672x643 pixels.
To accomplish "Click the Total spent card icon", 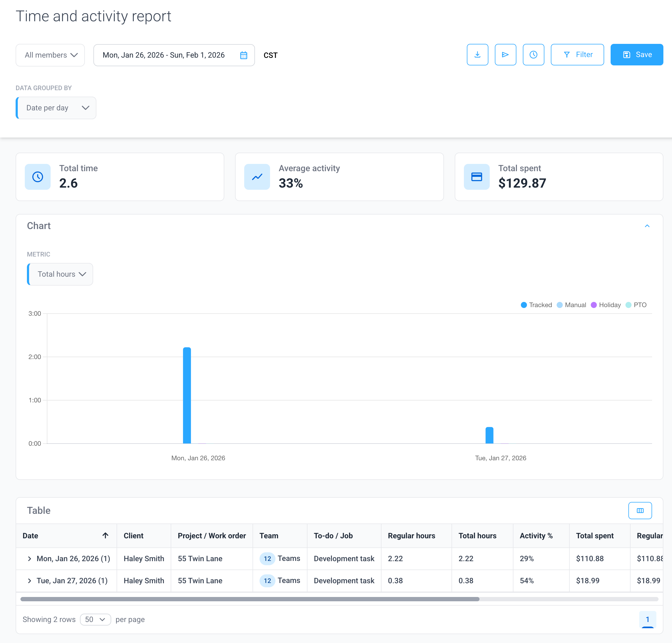I will pos(476,177).
